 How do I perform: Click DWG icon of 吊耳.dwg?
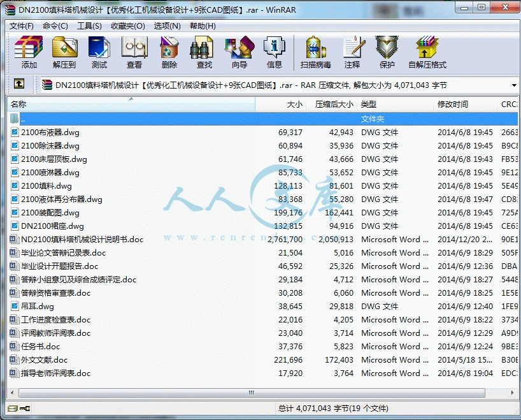(x=15, y=306)
